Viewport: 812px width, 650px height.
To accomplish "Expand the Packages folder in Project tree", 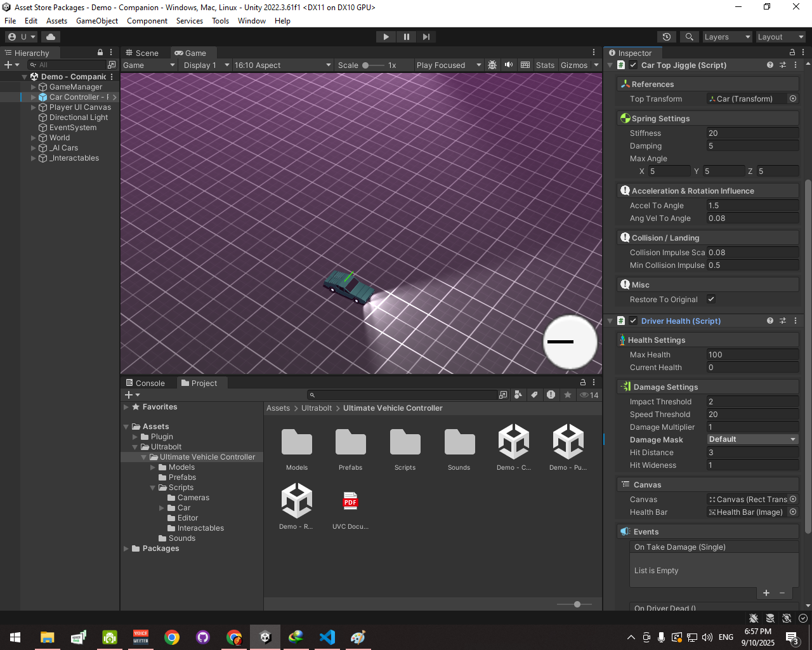I will pos(126,548).
